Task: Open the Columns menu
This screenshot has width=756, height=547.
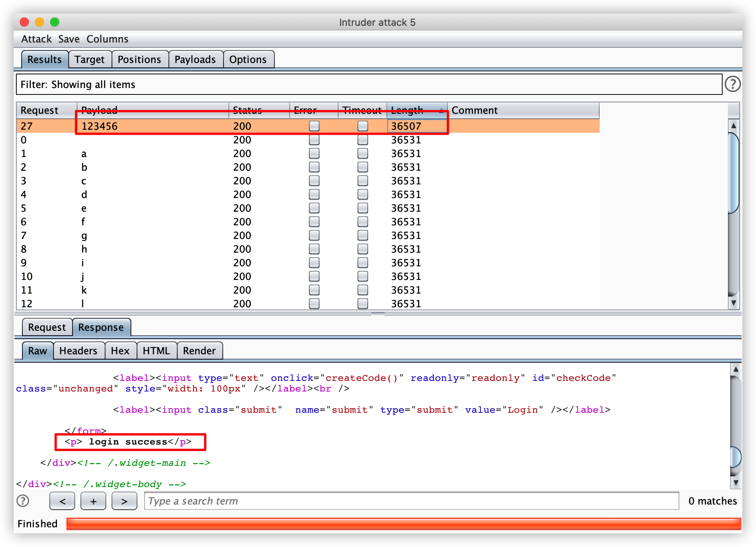Action: coord(107,39)
